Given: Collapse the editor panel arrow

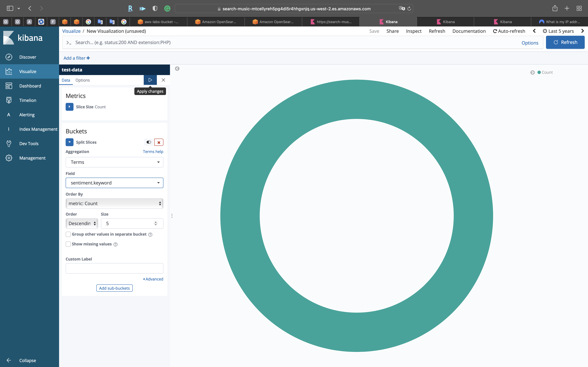Looking at the screenshot, I should click(177, 69).
